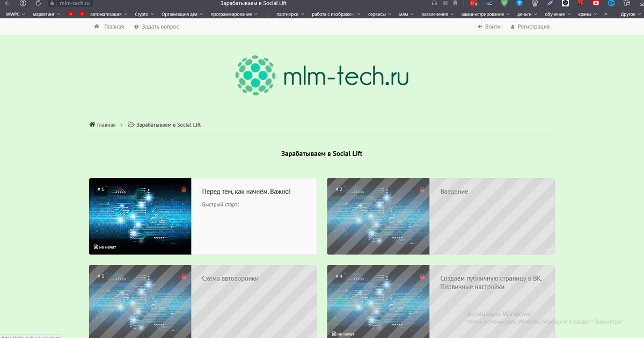Click the Главная breadcrumb link
Viewport: 644px width, 338px height.
[x=106, y=125]
